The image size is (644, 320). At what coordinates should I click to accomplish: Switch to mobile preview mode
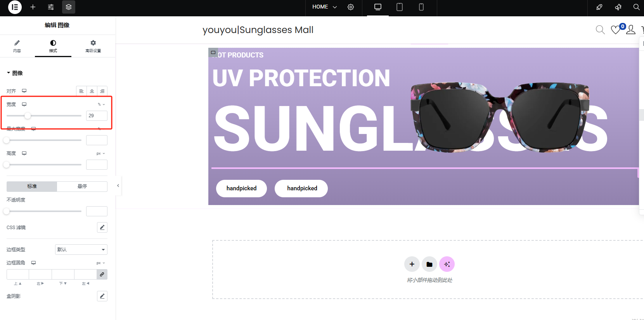click(x=421, y=7)
